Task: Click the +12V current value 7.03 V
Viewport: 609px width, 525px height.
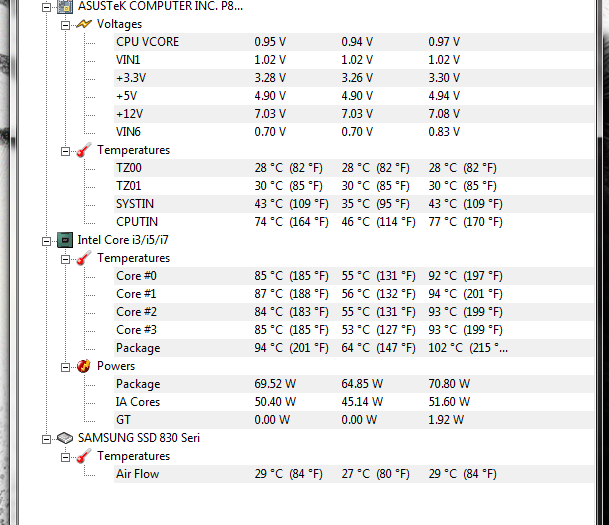Action: pyautogui.click(x=270, y=114)
